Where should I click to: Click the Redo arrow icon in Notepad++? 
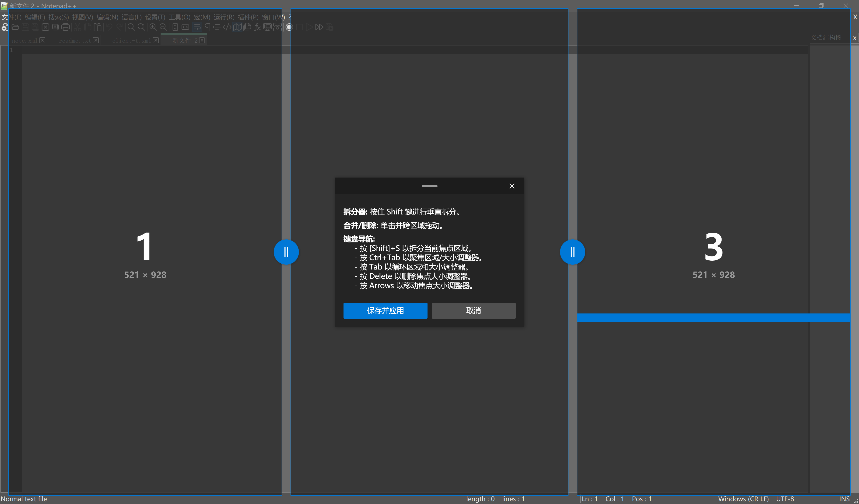(119, 27)
